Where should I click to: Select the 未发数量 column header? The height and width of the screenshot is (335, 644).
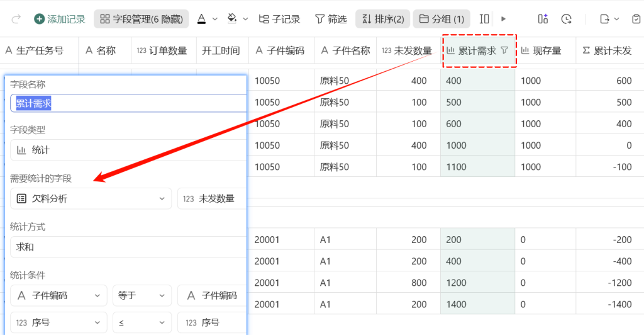(408, 50)
